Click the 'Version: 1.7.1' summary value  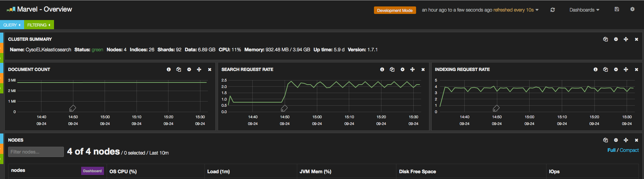[363, 50]
